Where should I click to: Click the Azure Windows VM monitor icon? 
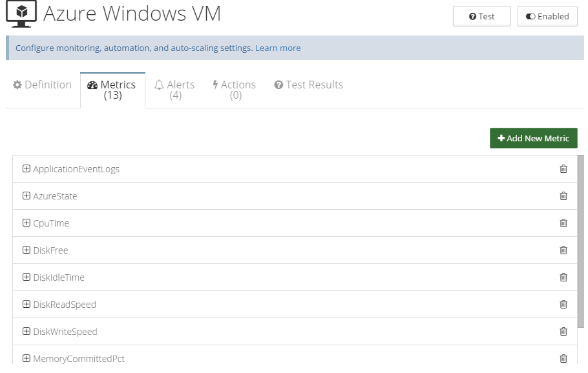click(x=21, y=14)
